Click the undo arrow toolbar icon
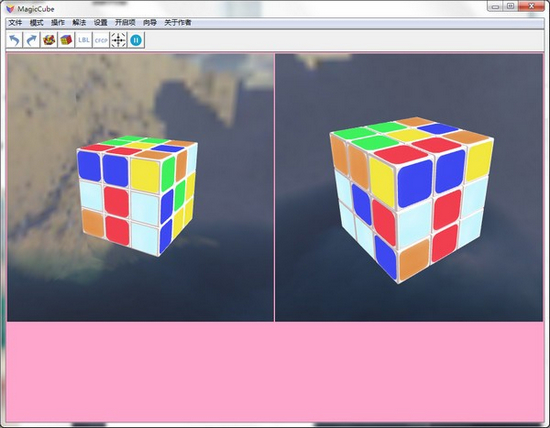The image size is (550, 428). pos(14,40)
